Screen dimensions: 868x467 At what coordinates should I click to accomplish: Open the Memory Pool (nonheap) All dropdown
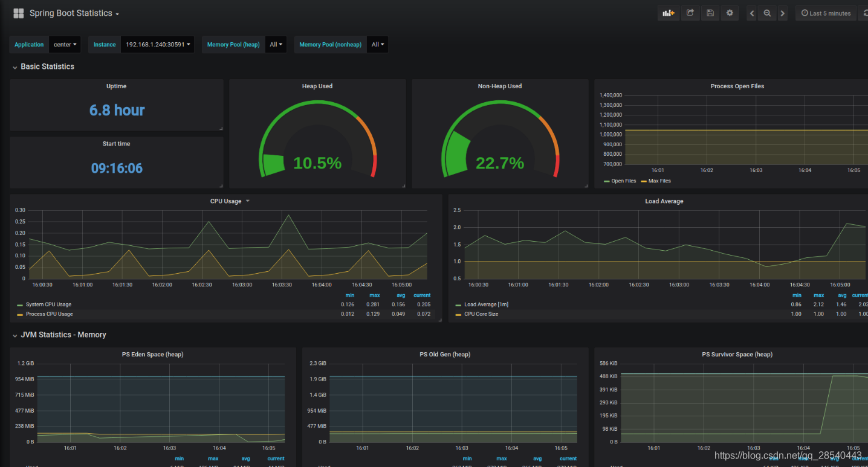pyautogui.click(x=378, y=45)
